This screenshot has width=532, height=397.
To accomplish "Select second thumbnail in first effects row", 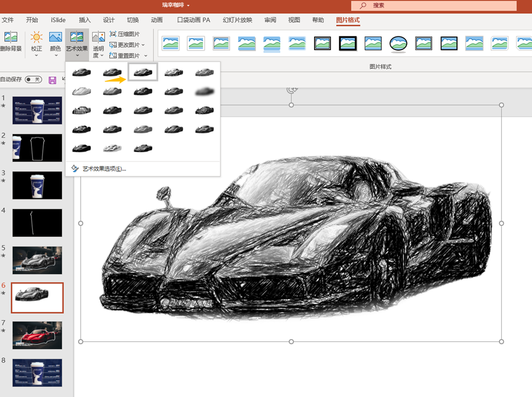I will click(x=112, y=72).
